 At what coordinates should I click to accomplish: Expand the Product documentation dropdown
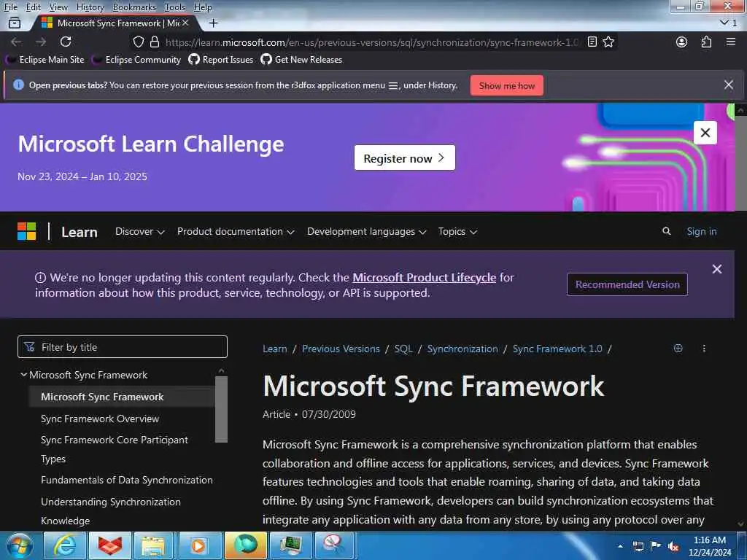click(236, 231)
